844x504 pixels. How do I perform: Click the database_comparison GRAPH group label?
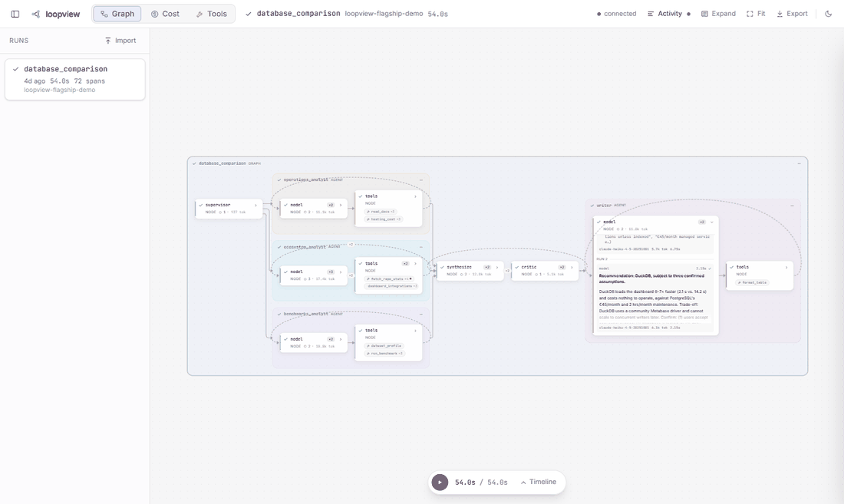tap(230, 163)
